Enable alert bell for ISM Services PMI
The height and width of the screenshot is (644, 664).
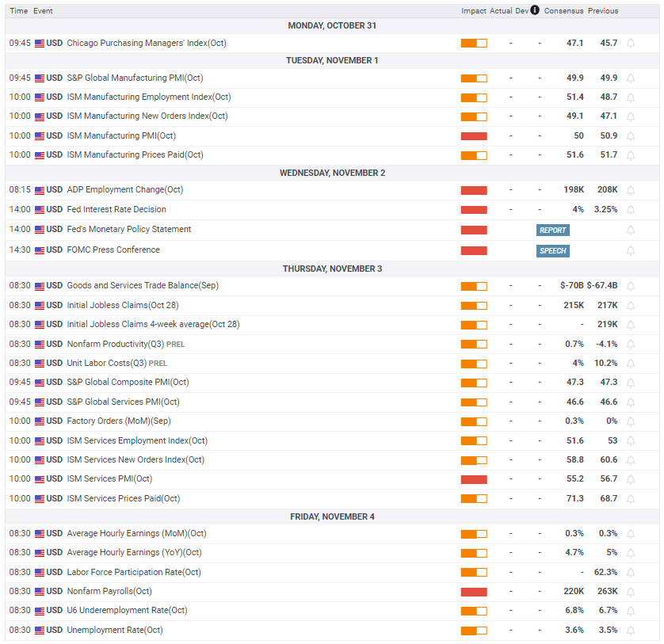click(x=630, y=479)
